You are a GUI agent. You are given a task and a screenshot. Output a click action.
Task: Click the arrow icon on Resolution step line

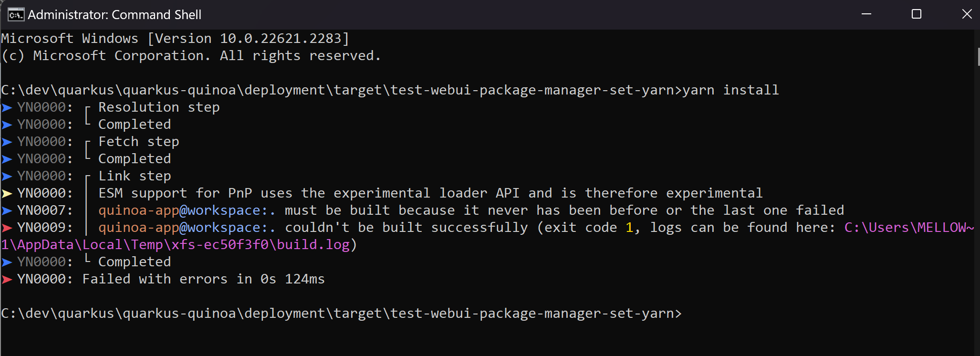pos(7,107)
